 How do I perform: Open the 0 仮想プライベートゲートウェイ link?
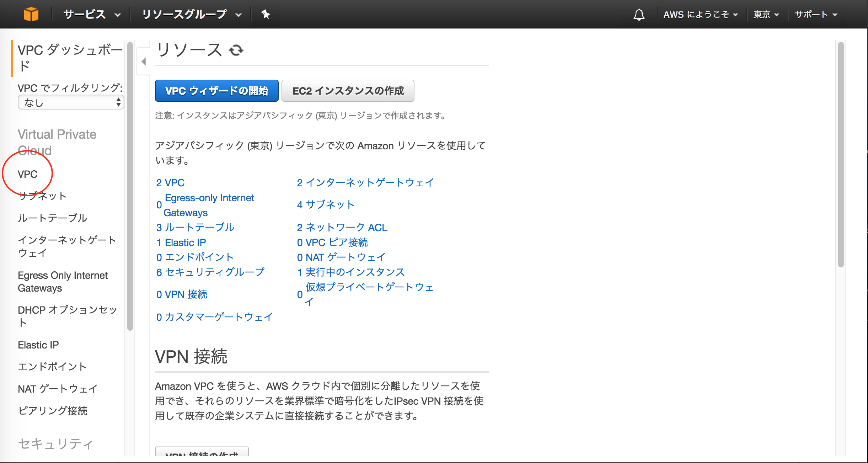point(365,294)
